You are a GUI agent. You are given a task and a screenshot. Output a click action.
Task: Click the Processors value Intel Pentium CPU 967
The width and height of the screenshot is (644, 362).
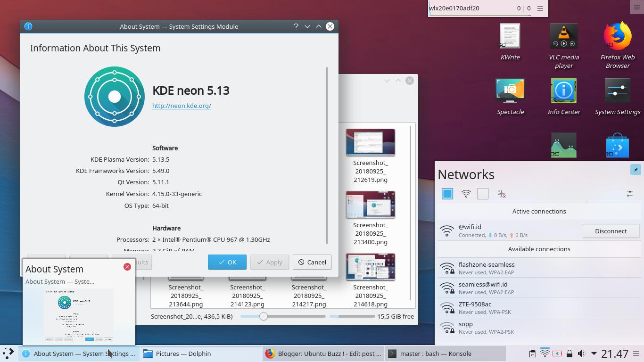[211, 239]
